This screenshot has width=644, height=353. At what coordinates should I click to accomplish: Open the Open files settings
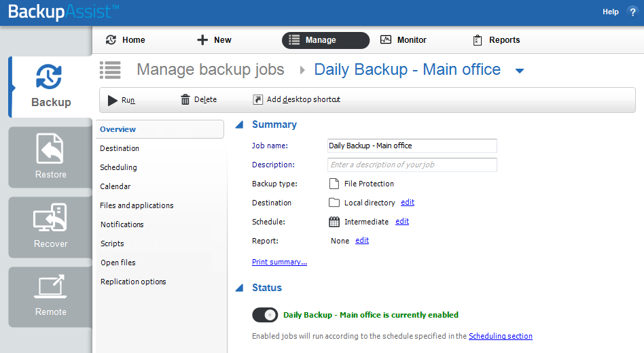click(x=118, y=263)
